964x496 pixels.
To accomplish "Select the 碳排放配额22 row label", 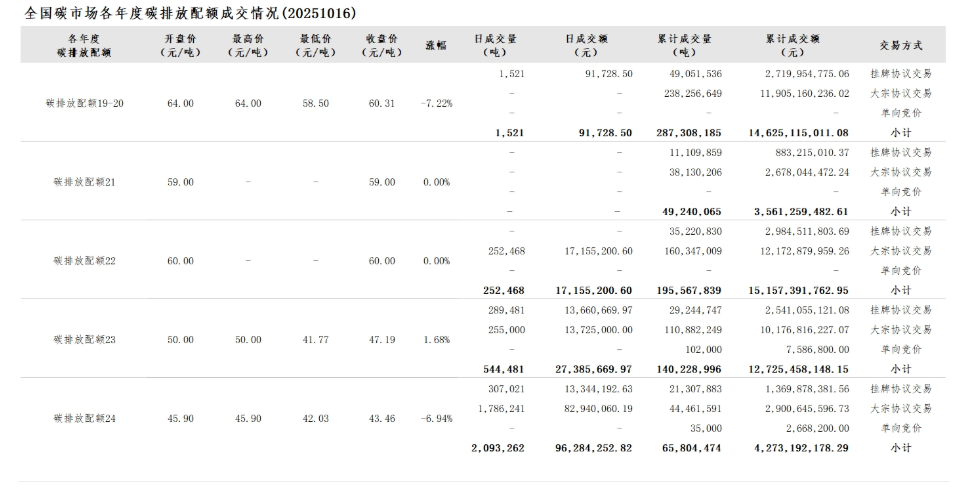I will [85, 260].
